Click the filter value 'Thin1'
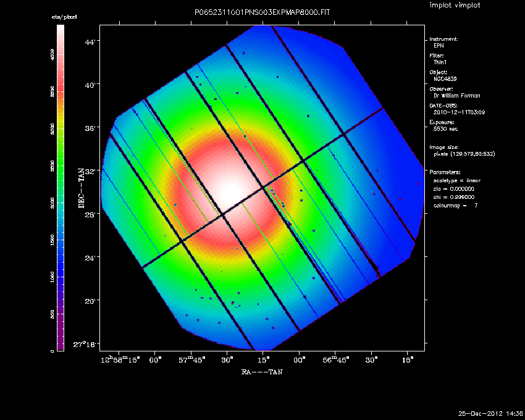525x420 pixels. click(440, 62)
